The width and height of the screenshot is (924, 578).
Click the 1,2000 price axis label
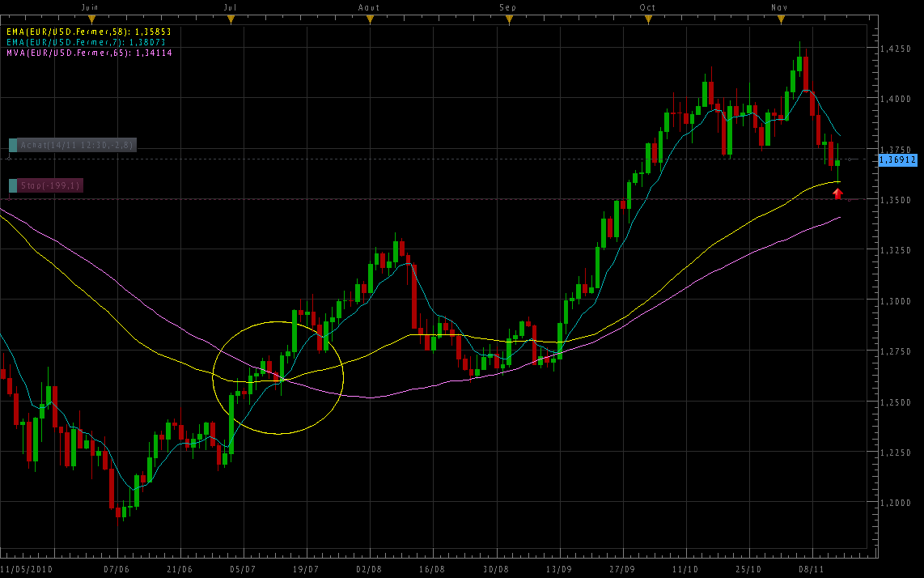coord(896,503)
